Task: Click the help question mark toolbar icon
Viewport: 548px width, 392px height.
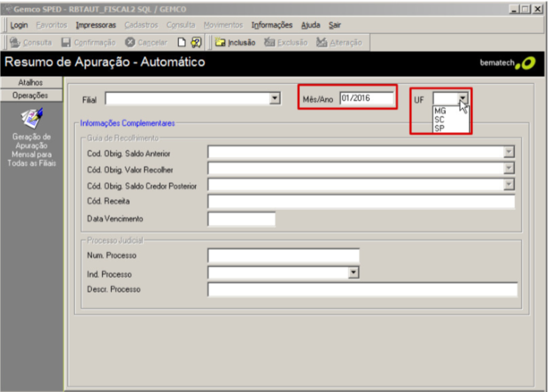Action: (x=196, y=42)
